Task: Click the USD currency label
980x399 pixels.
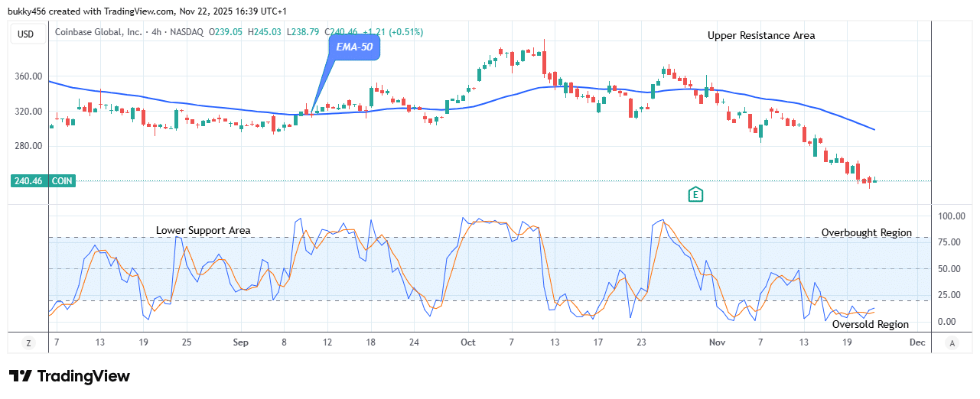Action: tap(27, 33)
